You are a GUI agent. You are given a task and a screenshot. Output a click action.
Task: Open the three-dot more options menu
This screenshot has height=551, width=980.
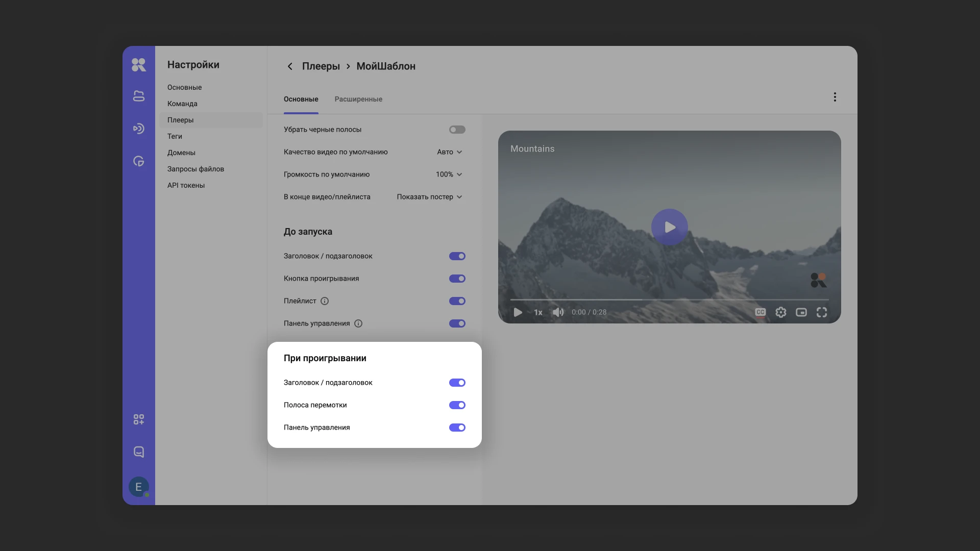coord(835,97)
